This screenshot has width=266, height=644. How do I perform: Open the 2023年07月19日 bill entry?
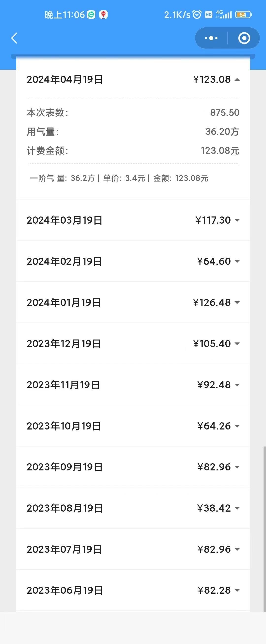pyautogui.click(x=133, y=549)
